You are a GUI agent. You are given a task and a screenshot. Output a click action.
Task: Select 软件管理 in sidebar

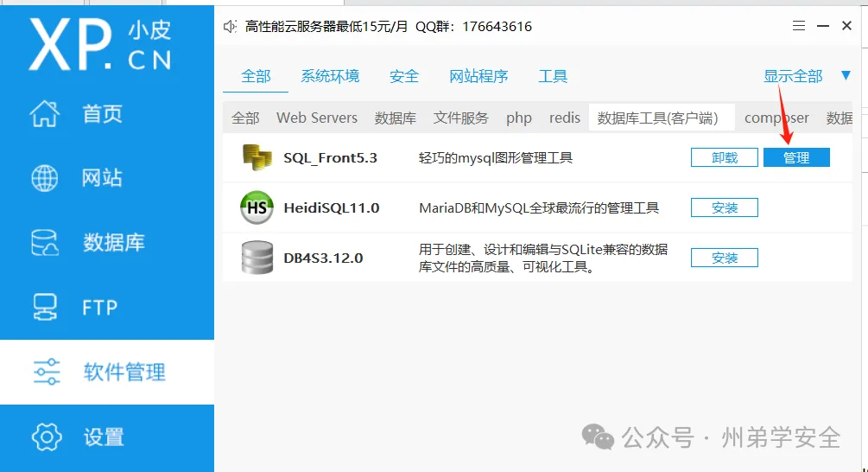(107, 372)
